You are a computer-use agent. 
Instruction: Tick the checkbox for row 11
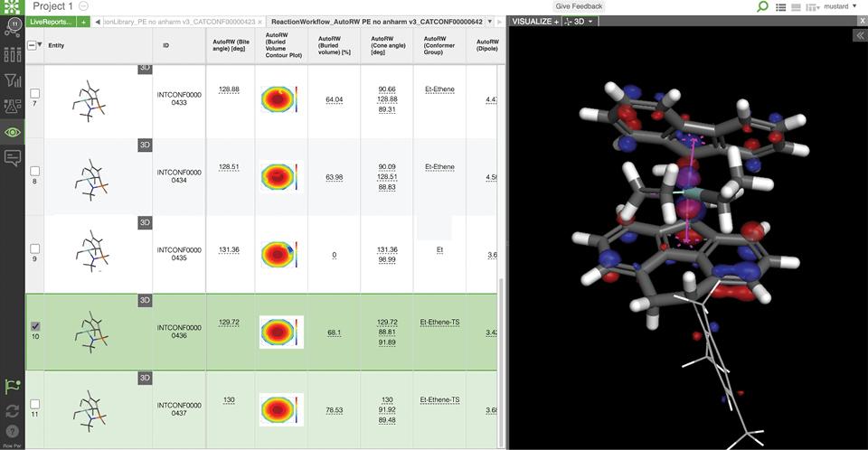[35, 404]
